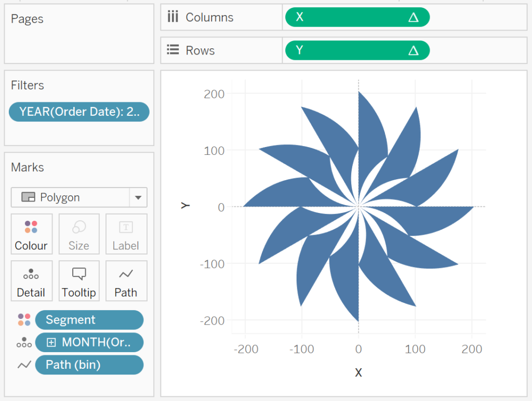Open the Colour marks card
The width and height of the screenshot is (532, 401).
(32, 234)
